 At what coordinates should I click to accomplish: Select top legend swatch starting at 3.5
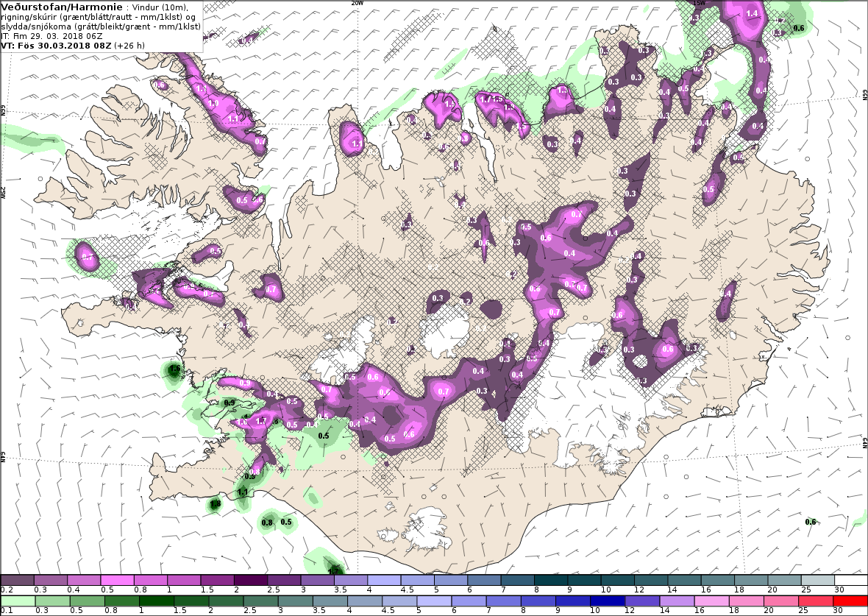(351, 580)
